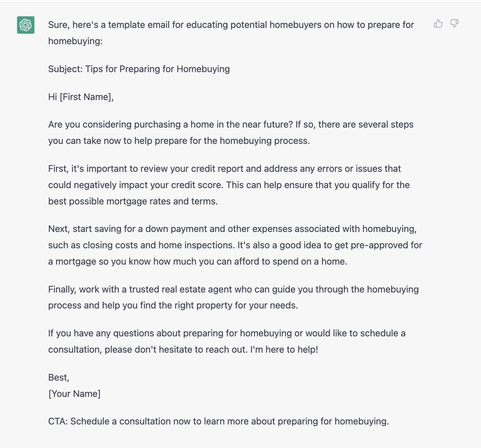Click the "Best," sign-off text
The width and height of the screenshot is (481, 448).
click(x=59, y=377)
